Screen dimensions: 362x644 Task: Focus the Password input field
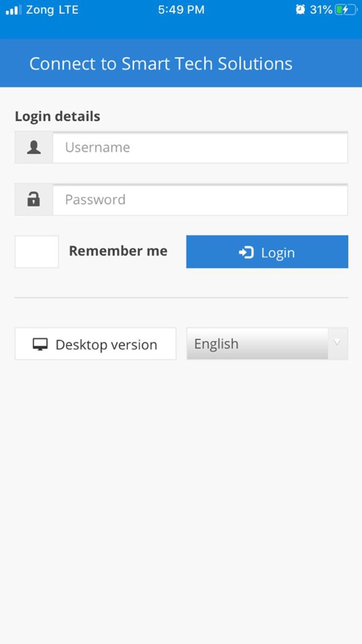point(200,199)
